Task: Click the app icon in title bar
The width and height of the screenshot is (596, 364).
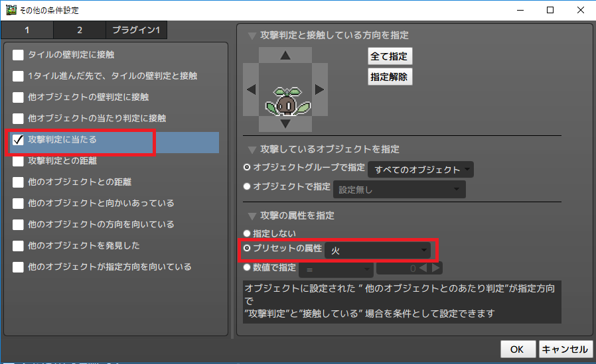Action: coord(11,10)
